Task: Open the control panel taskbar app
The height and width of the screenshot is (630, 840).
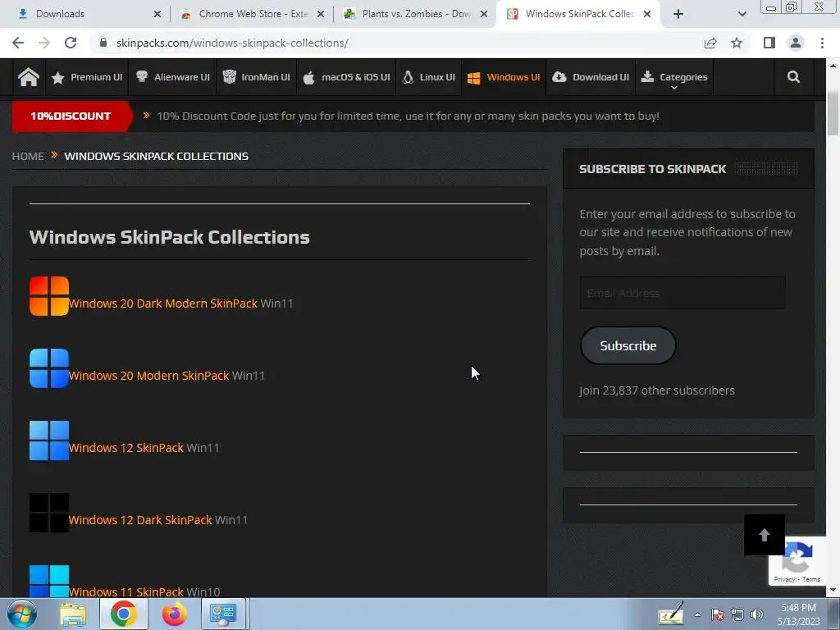Action: click(224, 614)
